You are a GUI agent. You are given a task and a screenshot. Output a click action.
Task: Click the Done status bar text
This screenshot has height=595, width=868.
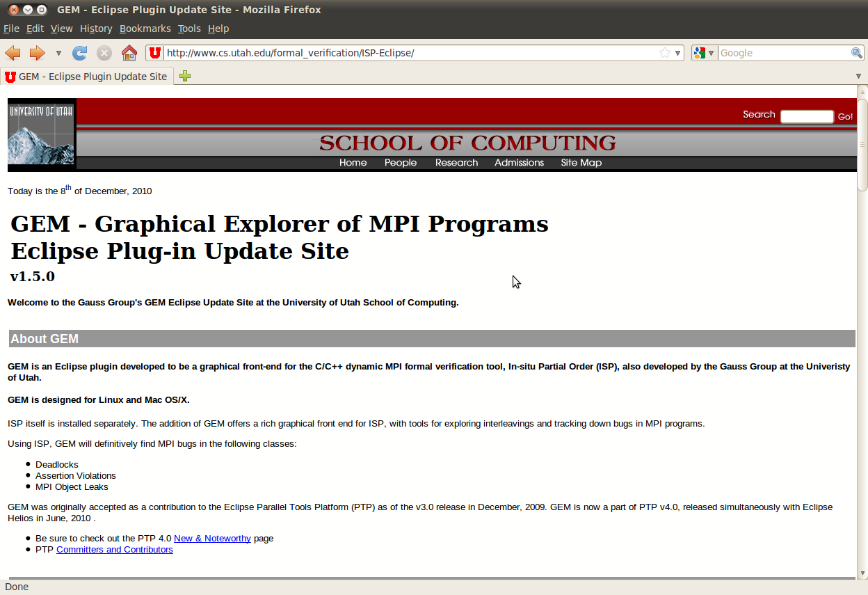(17, 587)
